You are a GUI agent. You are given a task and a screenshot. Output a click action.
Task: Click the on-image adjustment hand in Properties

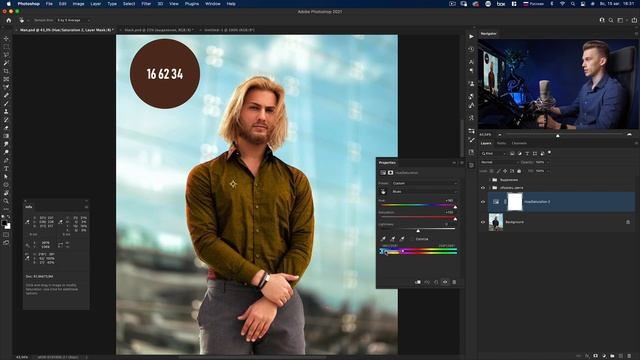point(383,191)
